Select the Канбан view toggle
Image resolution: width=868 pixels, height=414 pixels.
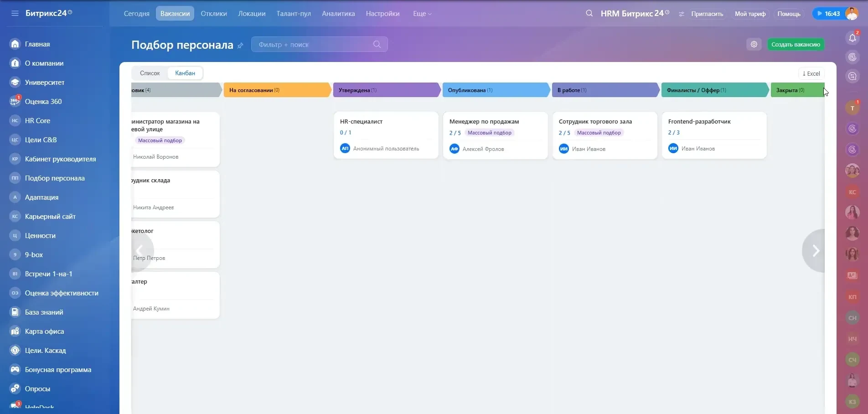pyautogui.click(x=185, y=73)
